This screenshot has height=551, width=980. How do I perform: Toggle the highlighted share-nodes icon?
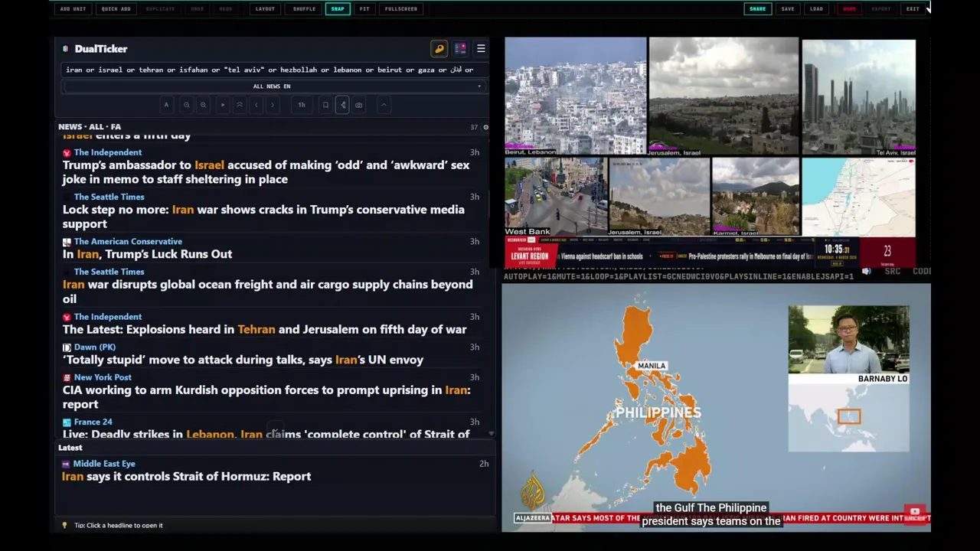tap(342, 105)
